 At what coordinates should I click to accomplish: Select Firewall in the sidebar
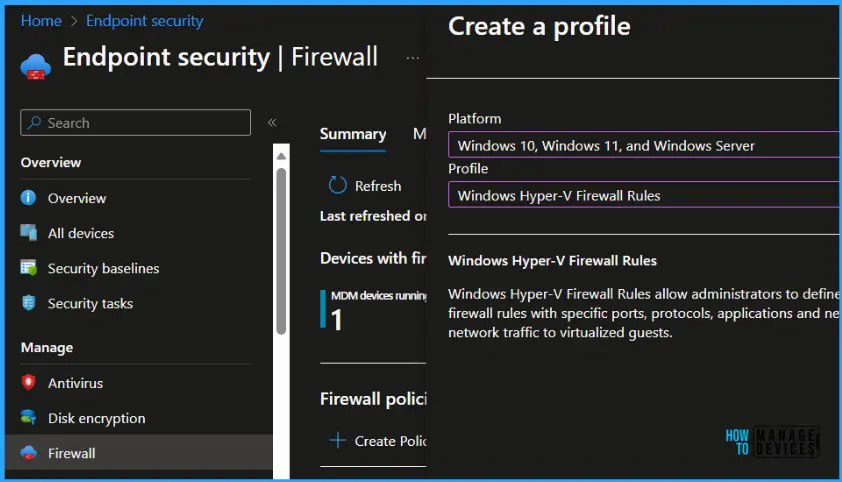coord(139,453)
